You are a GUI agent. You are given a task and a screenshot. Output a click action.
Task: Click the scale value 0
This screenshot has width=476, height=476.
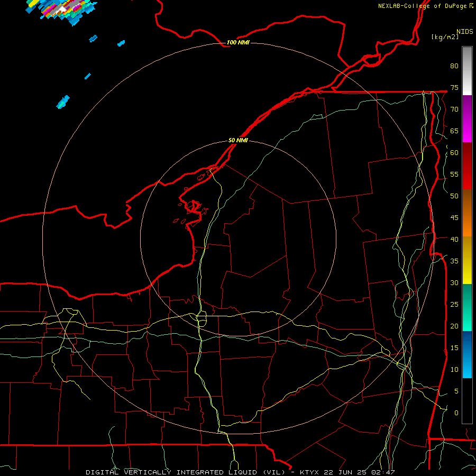click(456, 413)
